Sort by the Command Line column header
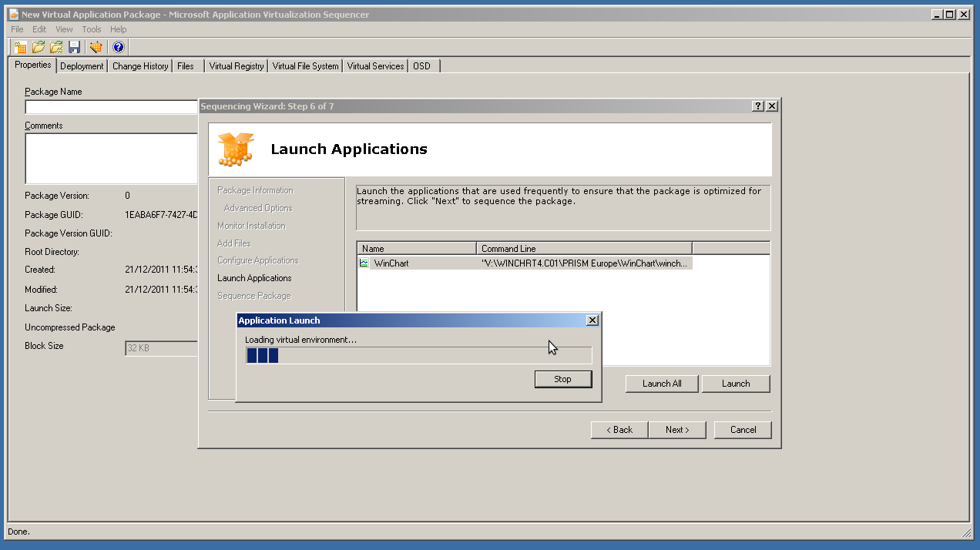 click(584, 249)
